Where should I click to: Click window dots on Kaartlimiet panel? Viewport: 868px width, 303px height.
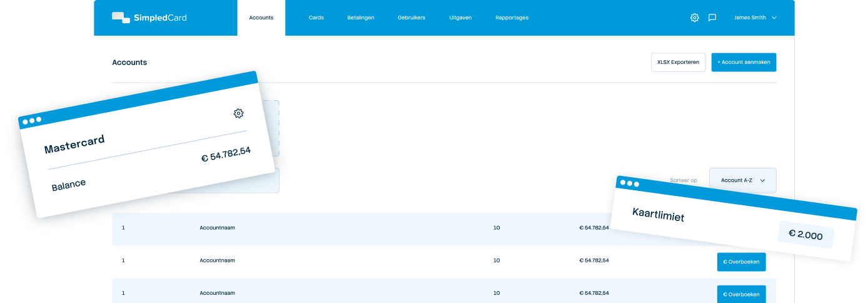pos(629,183)
